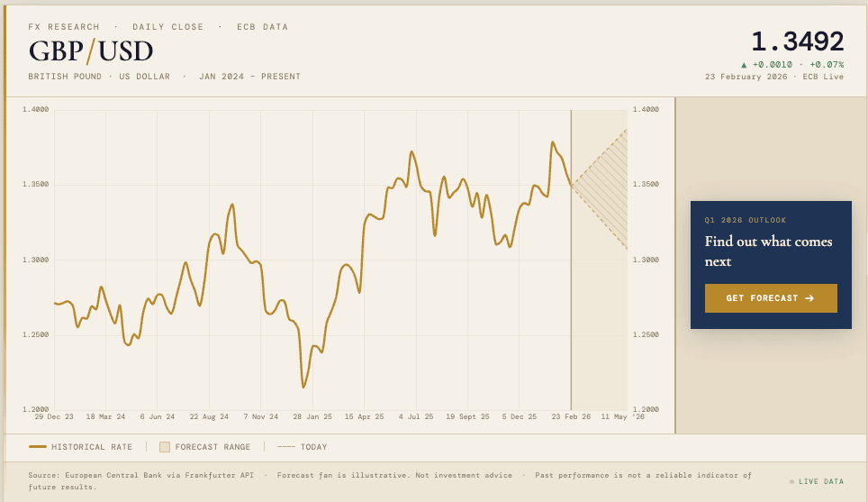The height and width of the screenshot is (502, 868).
Task: Click the Find out what comes next heading
Action: click(768, 251)
